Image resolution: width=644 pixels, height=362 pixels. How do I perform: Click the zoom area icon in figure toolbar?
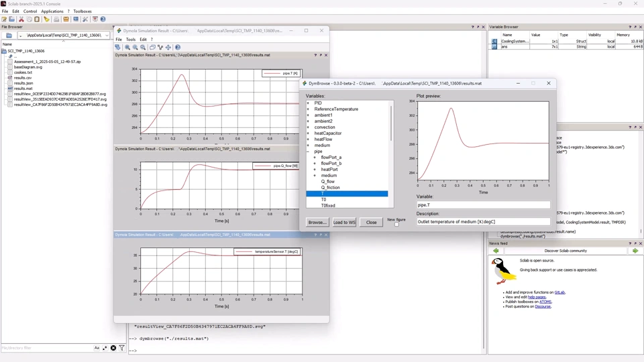(127, 47)
